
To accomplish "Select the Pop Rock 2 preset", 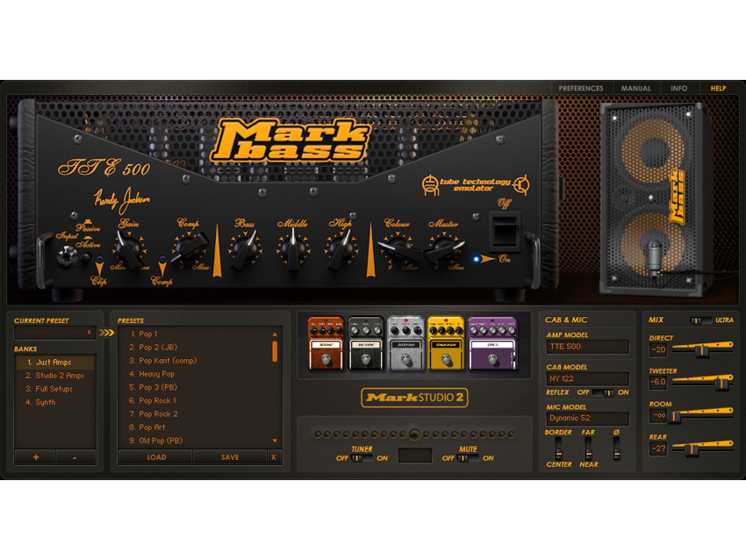I will [195, 414].
